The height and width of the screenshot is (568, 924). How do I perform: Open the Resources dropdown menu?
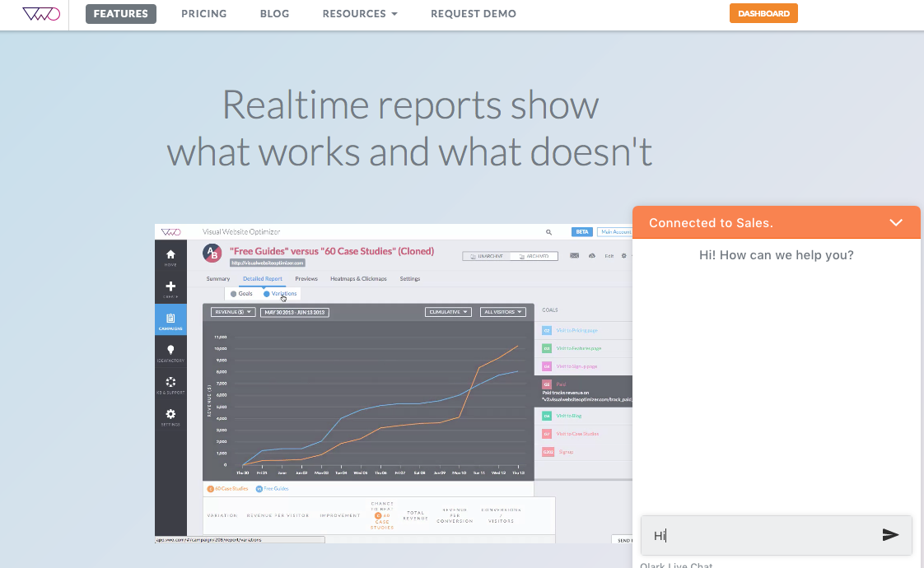[x=360, y=14]
